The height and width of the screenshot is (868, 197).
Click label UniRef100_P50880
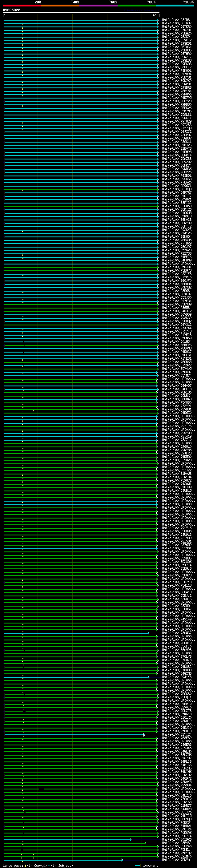pyautogui.click(x=177, y=403)
